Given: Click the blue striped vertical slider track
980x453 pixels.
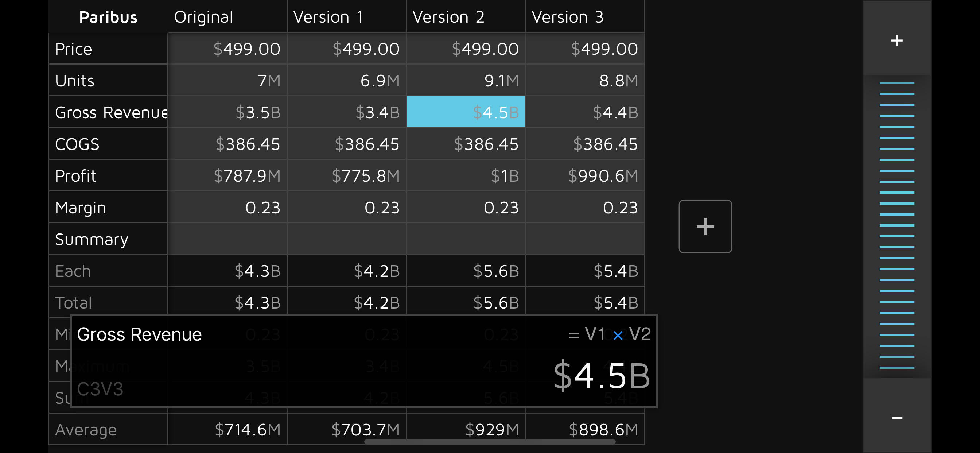Looking at the screenshot, I should pos(897,225).
